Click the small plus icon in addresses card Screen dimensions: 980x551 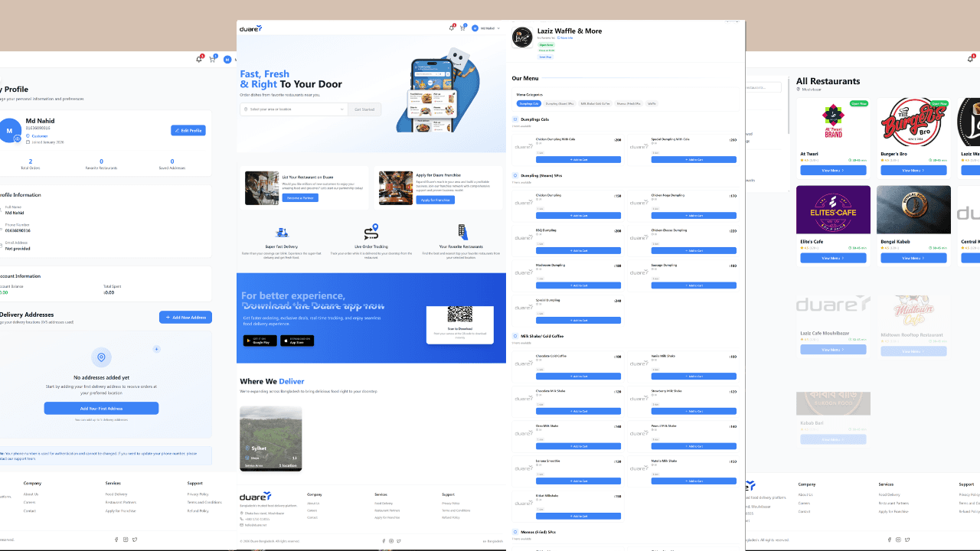tap(156, 349)
